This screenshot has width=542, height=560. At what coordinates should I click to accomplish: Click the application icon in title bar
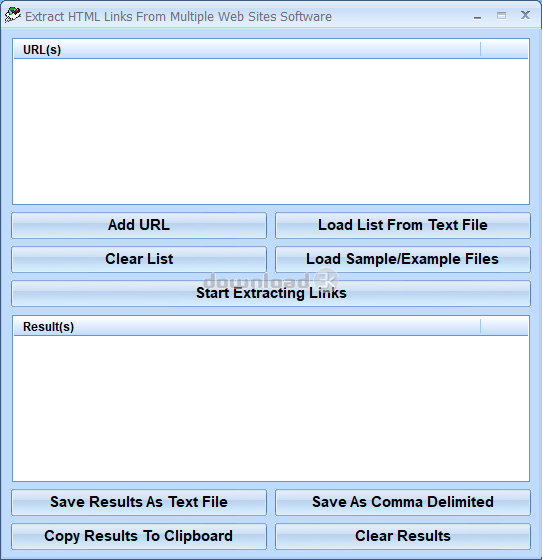(12, 15)
